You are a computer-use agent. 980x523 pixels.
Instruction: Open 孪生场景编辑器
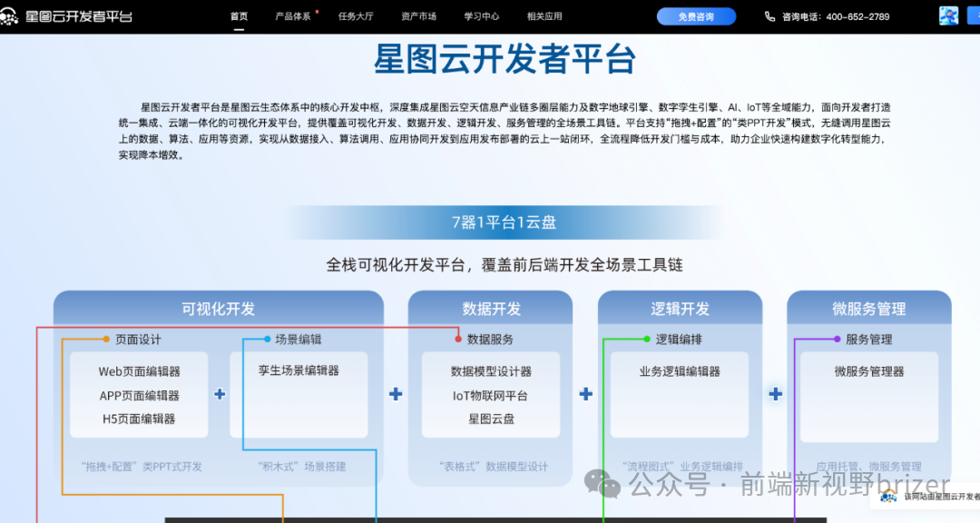point(299,370)
